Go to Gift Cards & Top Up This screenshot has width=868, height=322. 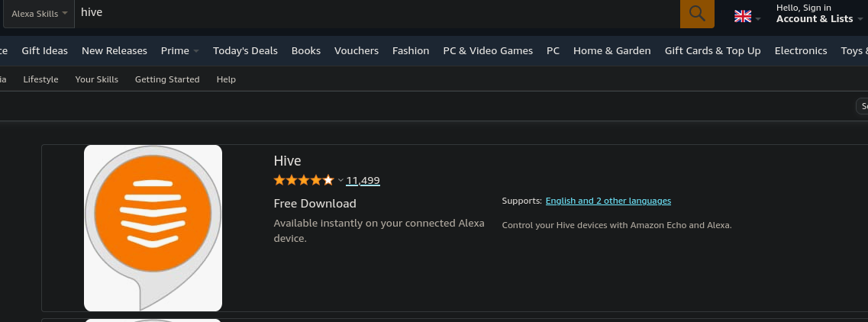tap(712, 51)
